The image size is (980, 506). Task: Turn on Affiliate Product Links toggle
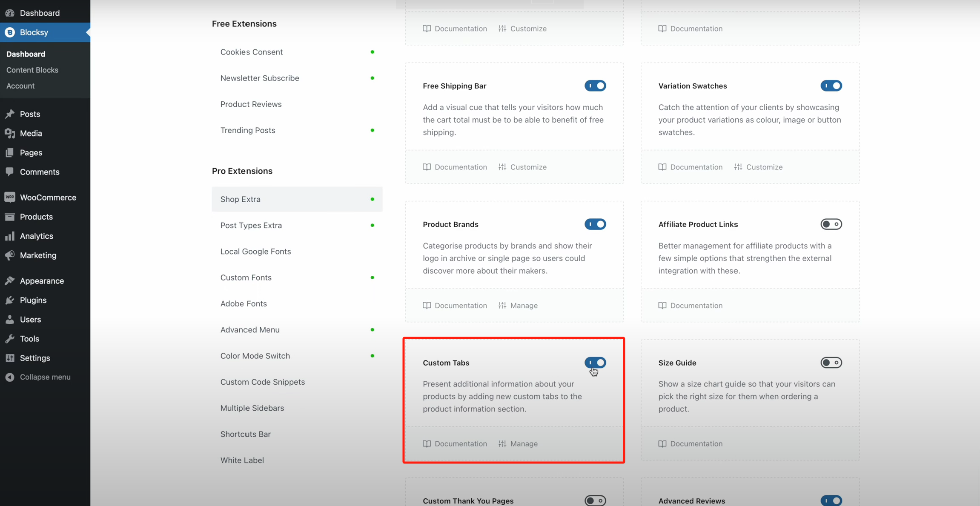click(831, 224)
